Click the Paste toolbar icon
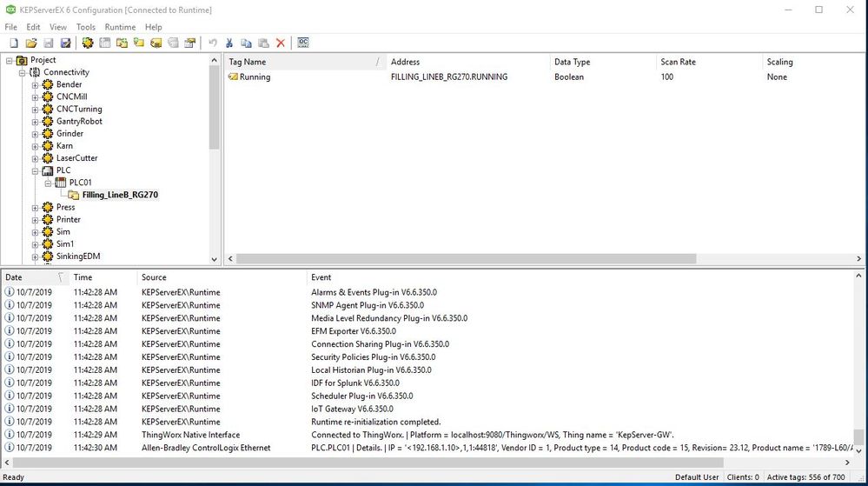Viewport: 868px width, 486px height. [x=263, y=43]
